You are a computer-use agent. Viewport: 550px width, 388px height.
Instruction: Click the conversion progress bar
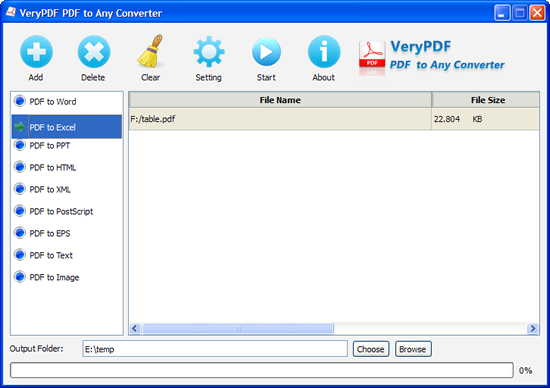[262, 370]
